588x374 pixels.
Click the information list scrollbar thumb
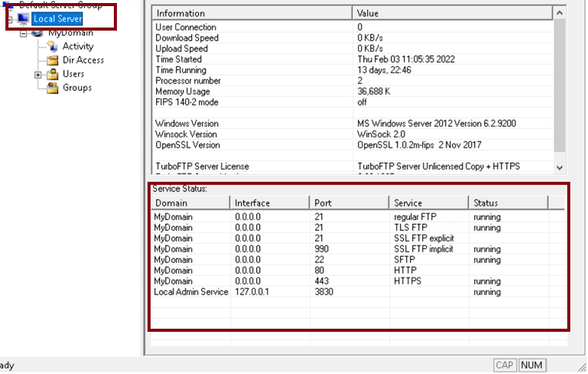(560, 86)
